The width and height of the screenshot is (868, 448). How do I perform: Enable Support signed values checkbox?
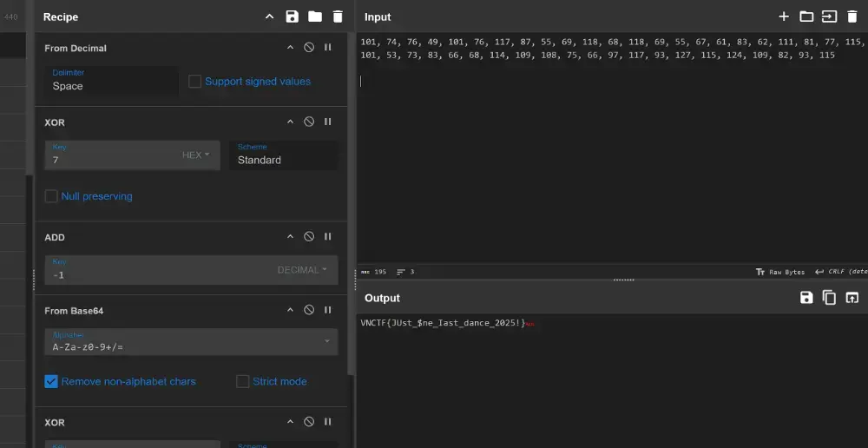point(195,82)
